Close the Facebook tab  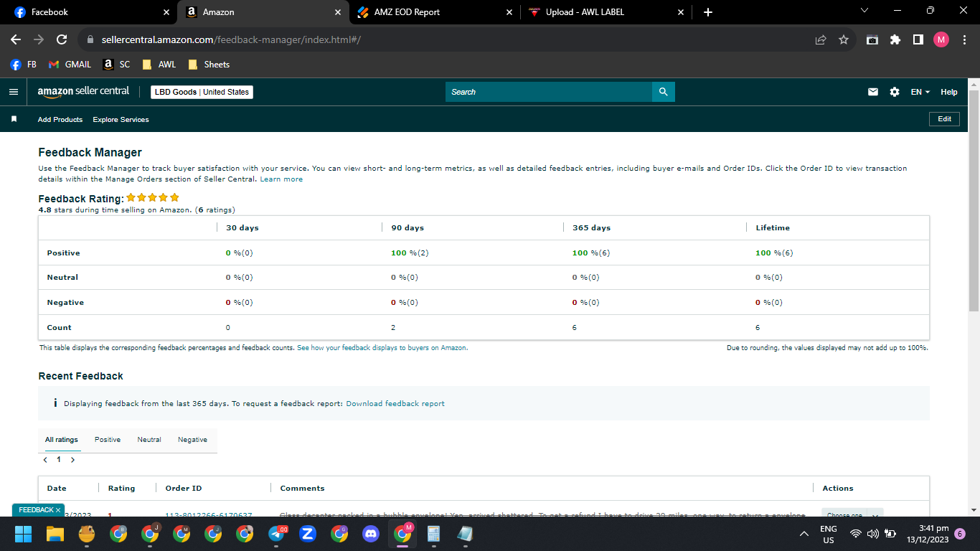(x=166, y=12)
